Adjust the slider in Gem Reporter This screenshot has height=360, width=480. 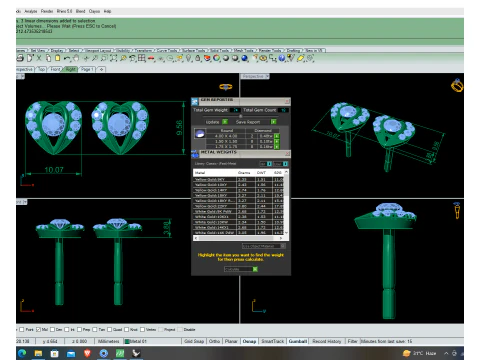click(241, 116)
